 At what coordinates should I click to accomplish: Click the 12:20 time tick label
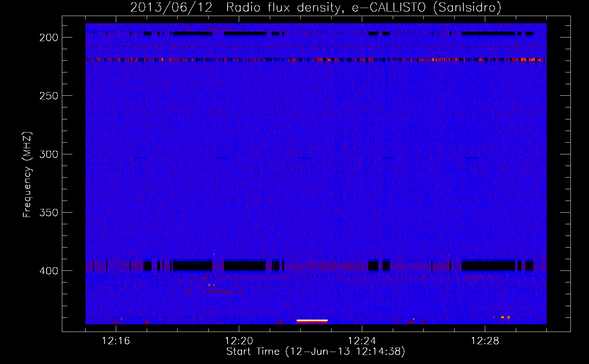pos(239,341)
